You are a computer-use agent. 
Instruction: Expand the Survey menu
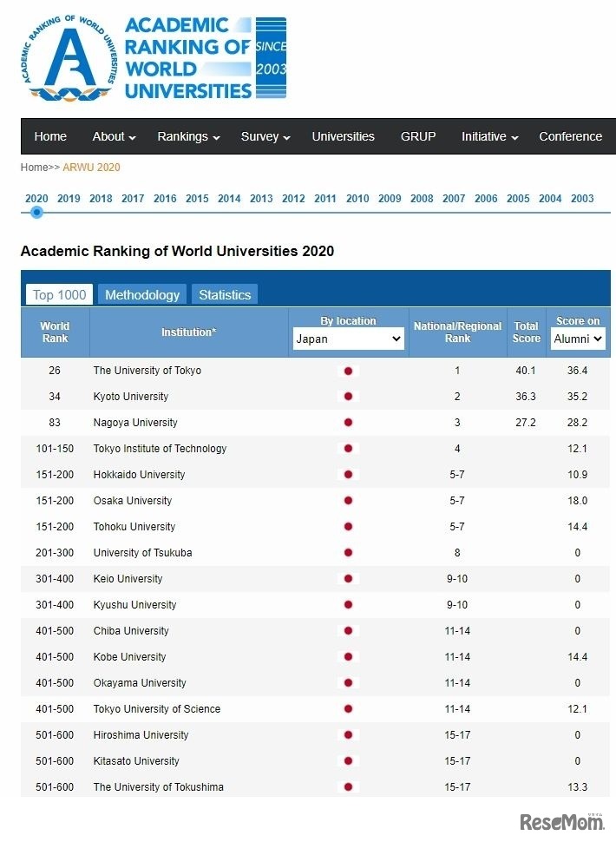tap(265, 136)
